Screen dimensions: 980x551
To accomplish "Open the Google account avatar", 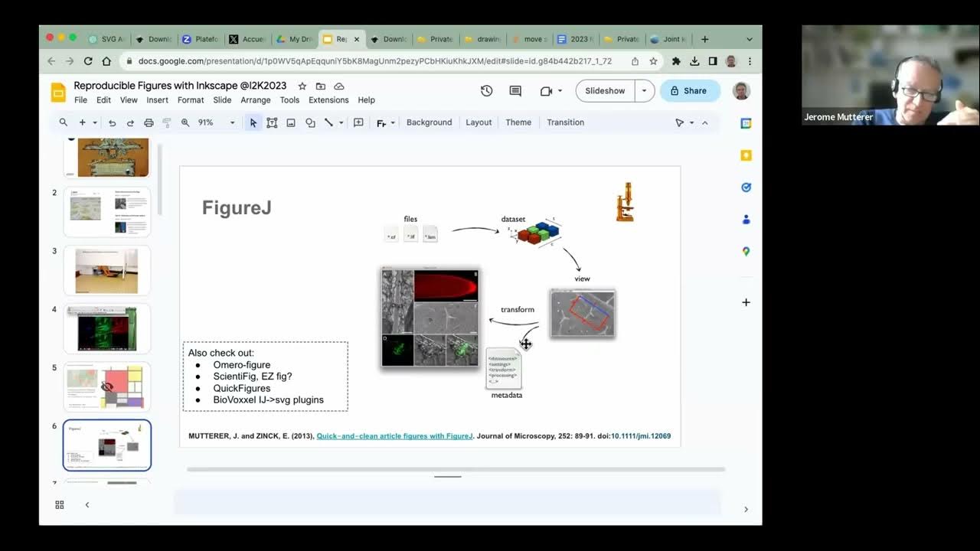I will click(x=740, y=91).
